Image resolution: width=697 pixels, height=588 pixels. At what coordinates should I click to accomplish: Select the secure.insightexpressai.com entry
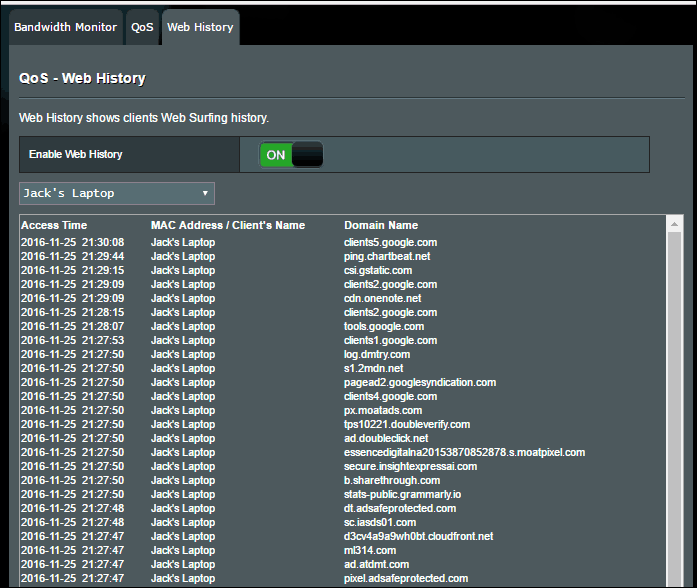[410, 466]
